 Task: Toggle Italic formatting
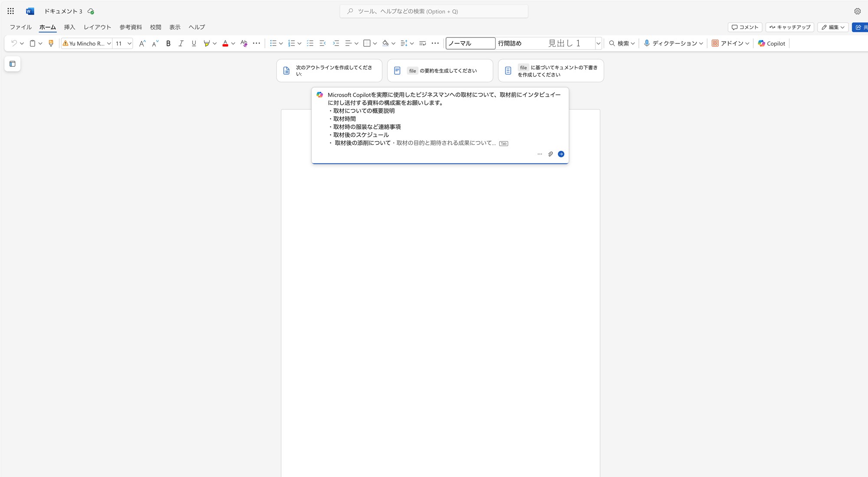pyautogui.click(x=181, y=43)
